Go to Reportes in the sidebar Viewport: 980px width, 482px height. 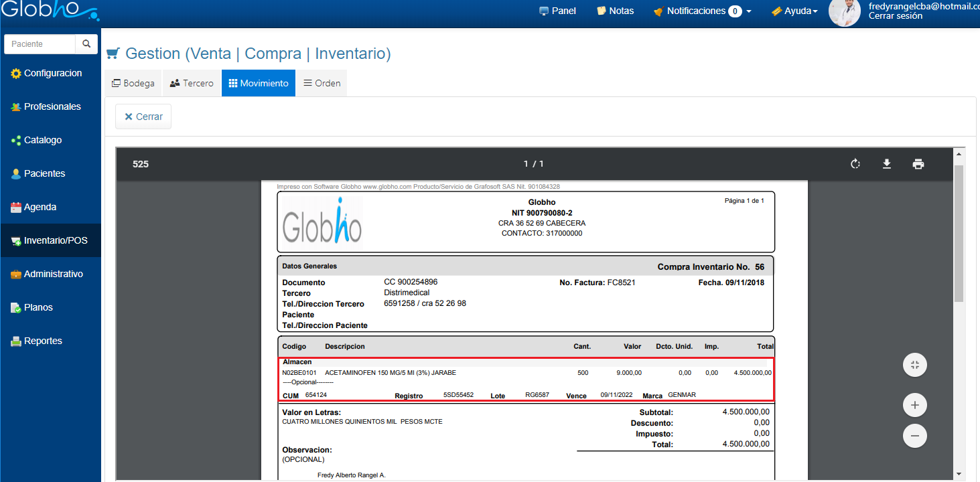[x=43, y=341]
